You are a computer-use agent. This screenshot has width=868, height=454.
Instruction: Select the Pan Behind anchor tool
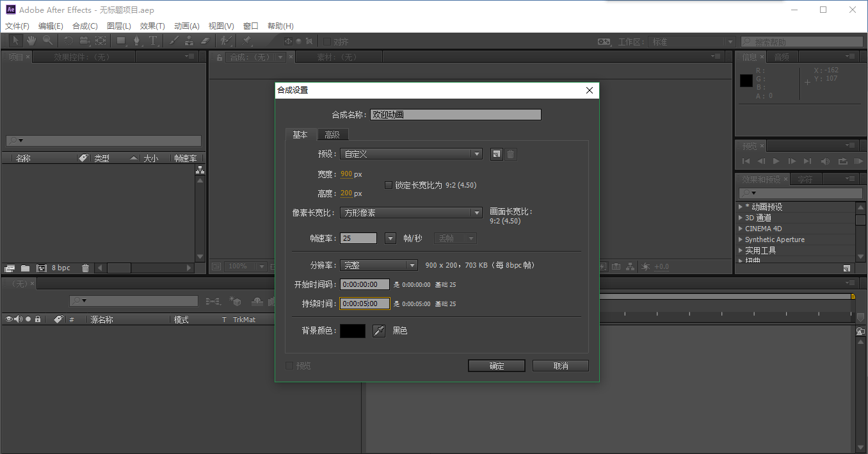[x=100, y=40]
